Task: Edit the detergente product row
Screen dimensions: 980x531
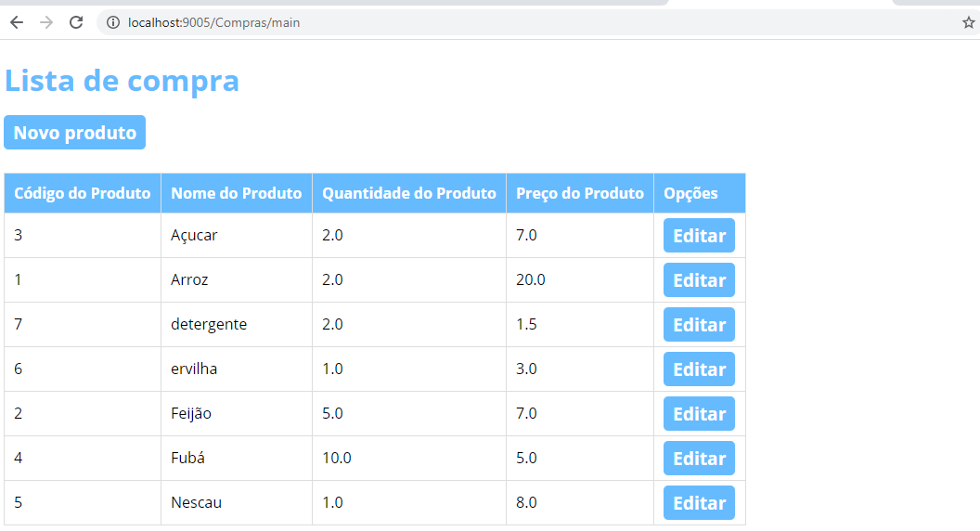Action: tap(699, 325)
